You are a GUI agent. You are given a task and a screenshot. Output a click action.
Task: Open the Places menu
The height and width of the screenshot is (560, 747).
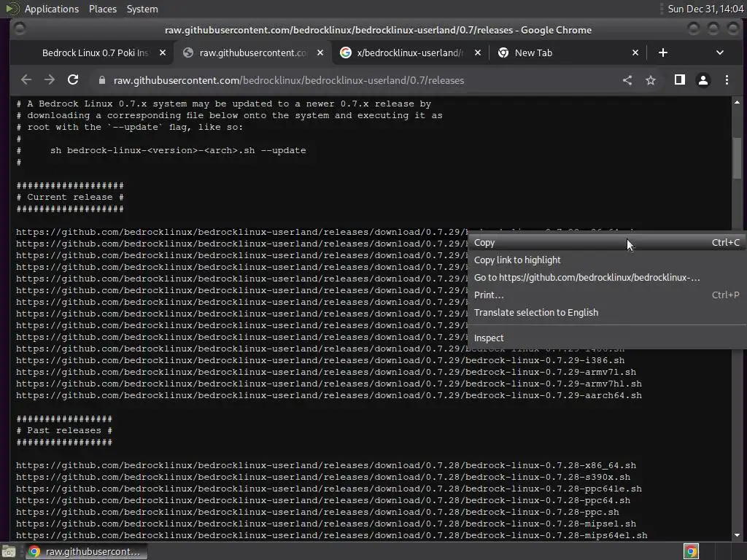102,9
